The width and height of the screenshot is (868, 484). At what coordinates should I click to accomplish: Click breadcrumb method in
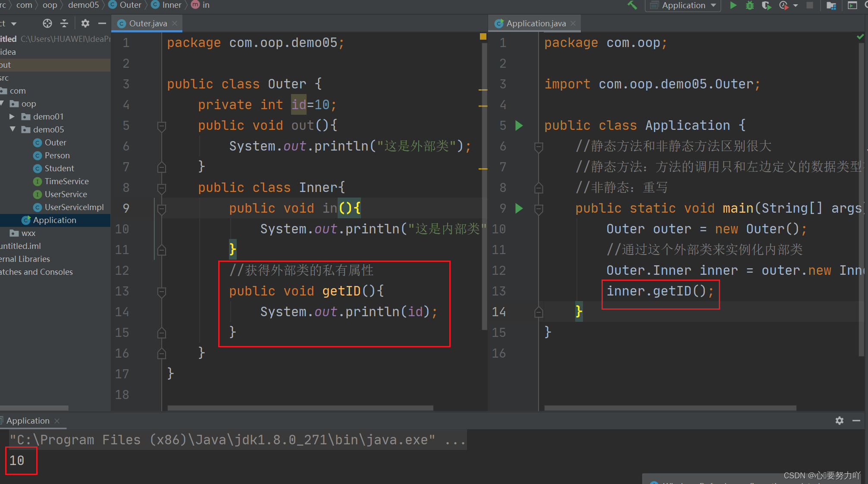201,5
